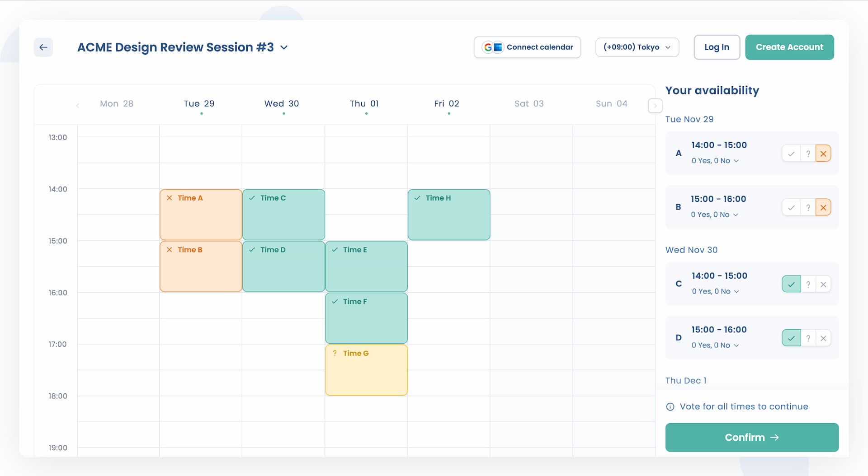This screenshot has width=868, height=476.
Task: Click Create Account
Action: pos(790,47)
